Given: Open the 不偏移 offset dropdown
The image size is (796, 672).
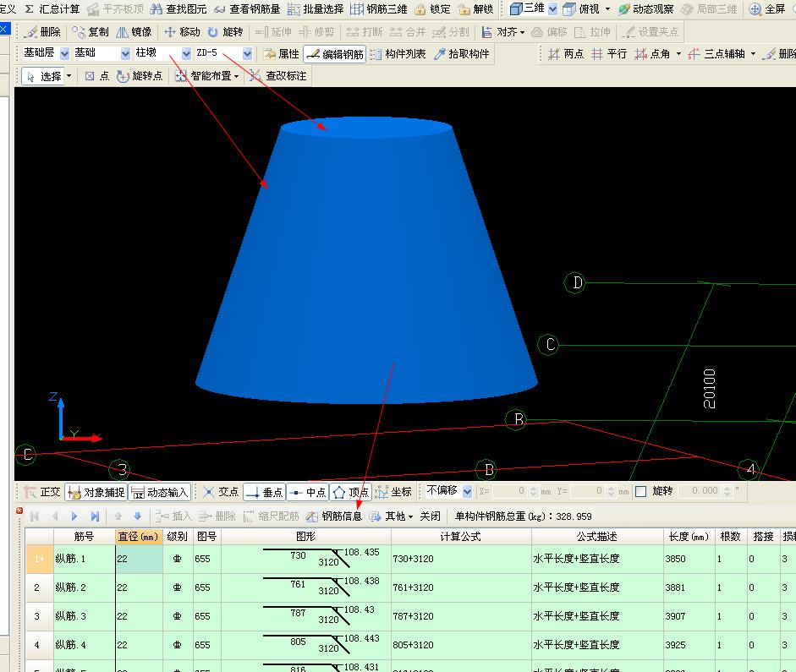Looking at the screenshot, I should (467, 491).
